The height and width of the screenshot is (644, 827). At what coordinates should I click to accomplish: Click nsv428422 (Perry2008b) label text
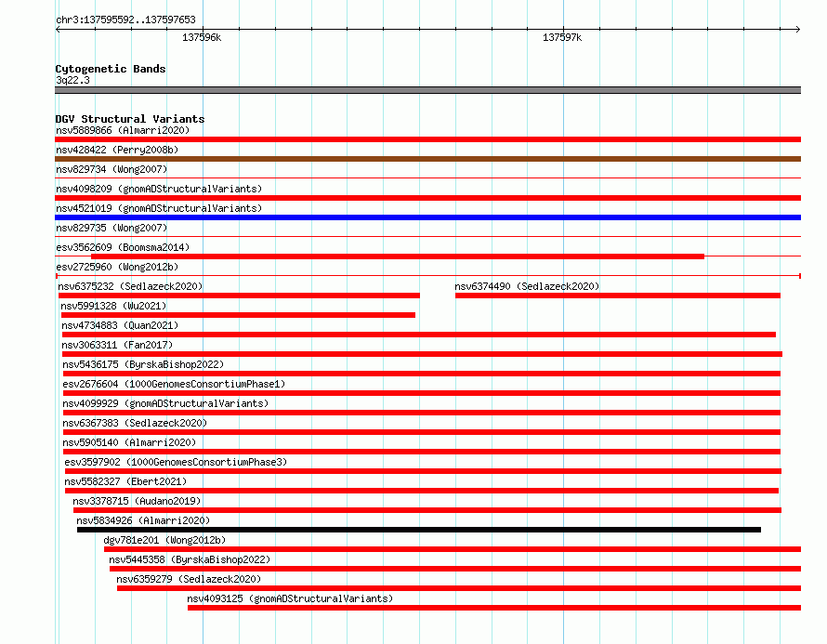pos(117,150)
